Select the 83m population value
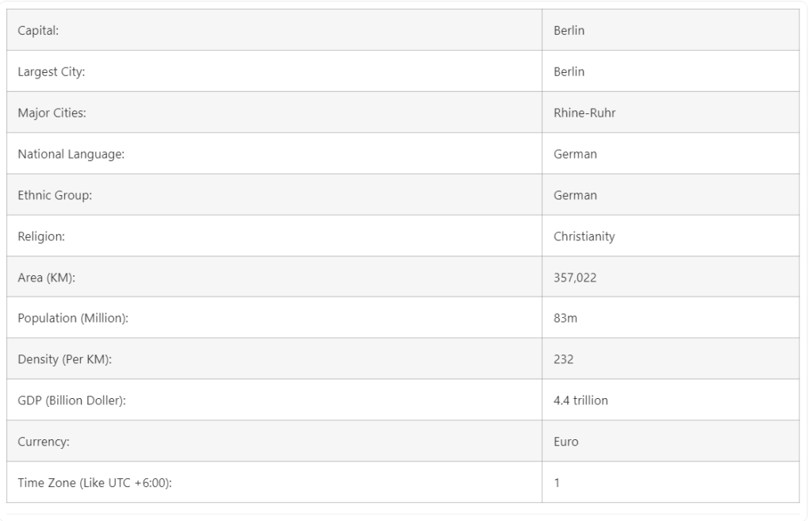 pos(565,318)
